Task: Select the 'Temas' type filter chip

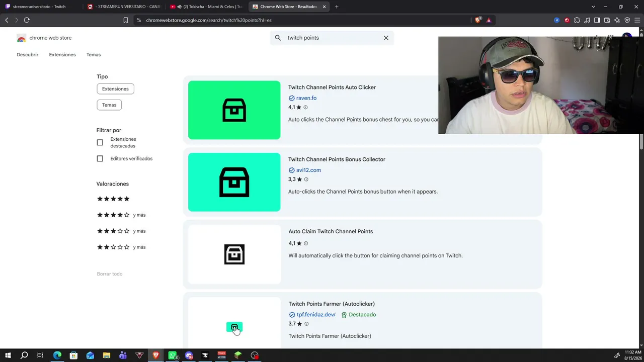Action: pos(109,105)
